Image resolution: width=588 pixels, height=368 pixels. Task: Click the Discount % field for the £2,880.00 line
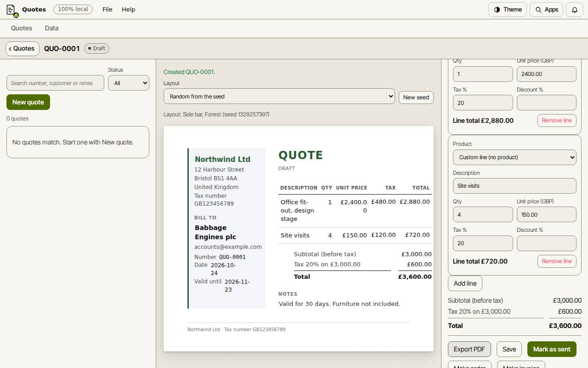click(547, 103)
